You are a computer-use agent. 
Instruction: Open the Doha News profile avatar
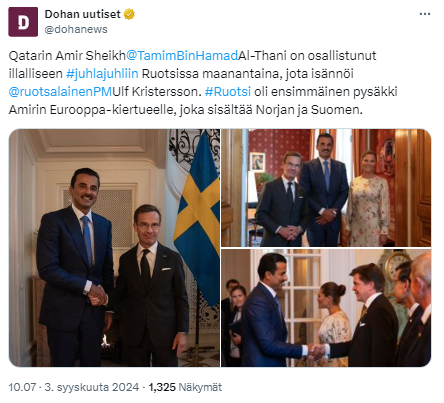point(23,22)
